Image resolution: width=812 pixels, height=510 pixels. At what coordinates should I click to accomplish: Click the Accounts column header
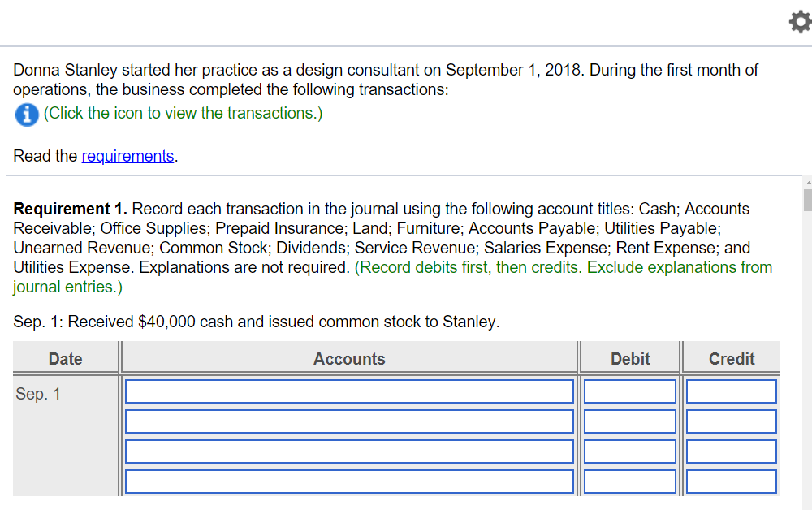349,358
